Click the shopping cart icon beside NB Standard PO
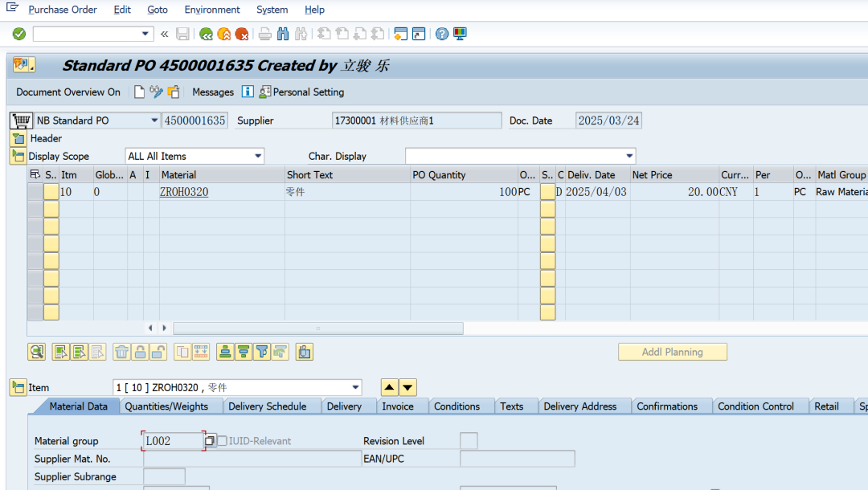868x490 pixels. (x=20, y=120)
